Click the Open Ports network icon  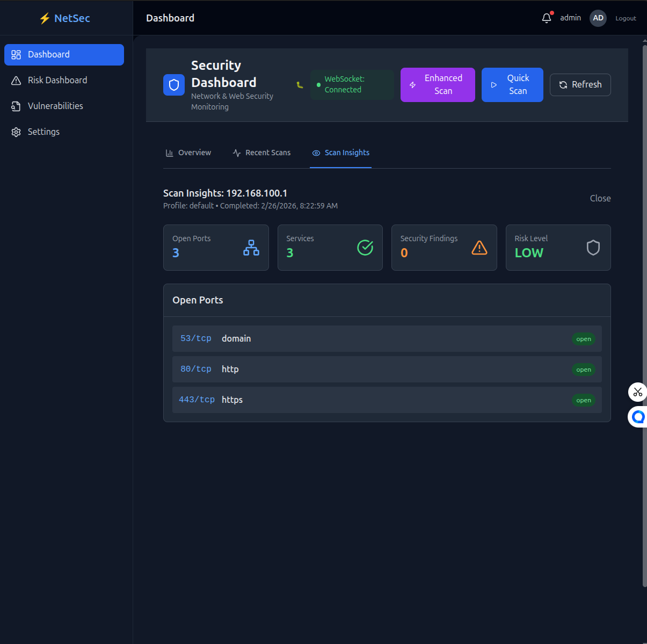(251, 248)
